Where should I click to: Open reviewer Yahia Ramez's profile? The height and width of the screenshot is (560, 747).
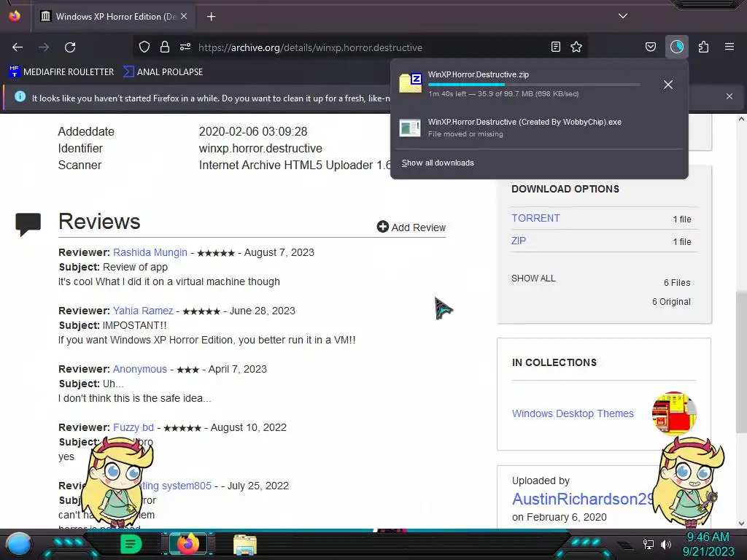pos(143,311)
